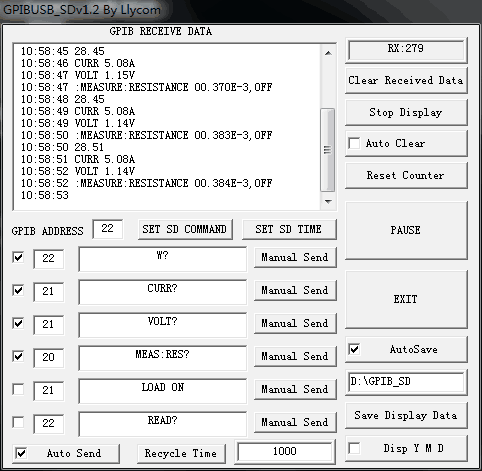
Task: Click Manual Send for the VOLT? command
Action: coord(295,323)
